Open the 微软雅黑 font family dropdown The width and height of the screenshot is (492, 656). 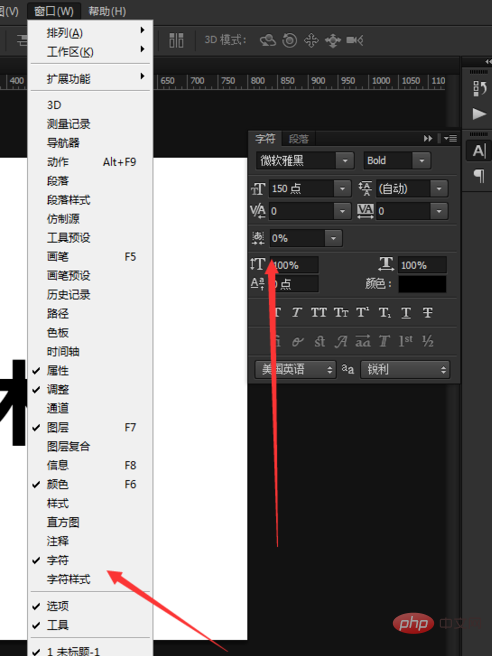[x=305, y=160]
